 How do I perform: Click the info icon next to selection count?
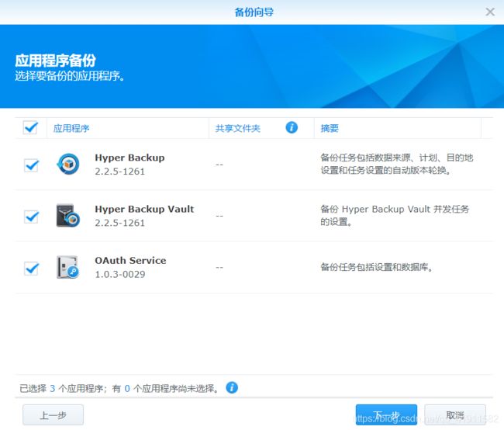(232, 387)
